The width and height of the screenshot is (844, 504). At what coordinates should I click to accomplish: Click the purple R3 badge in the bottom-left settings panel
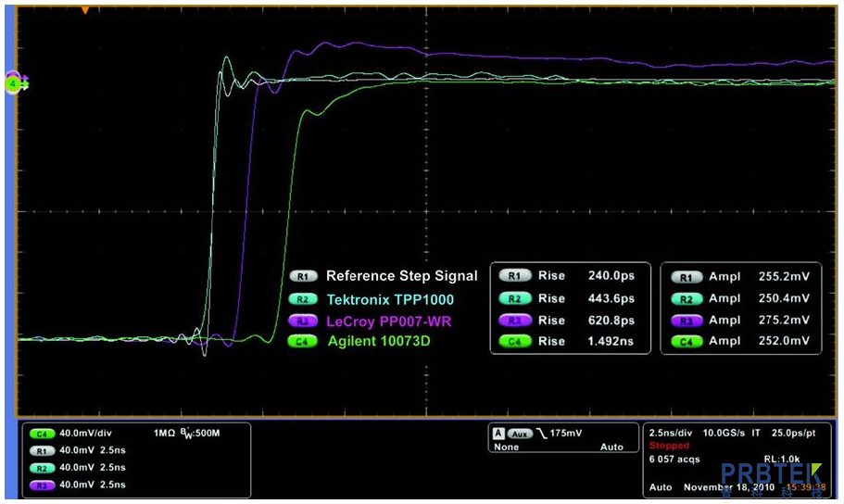(41, 485)
